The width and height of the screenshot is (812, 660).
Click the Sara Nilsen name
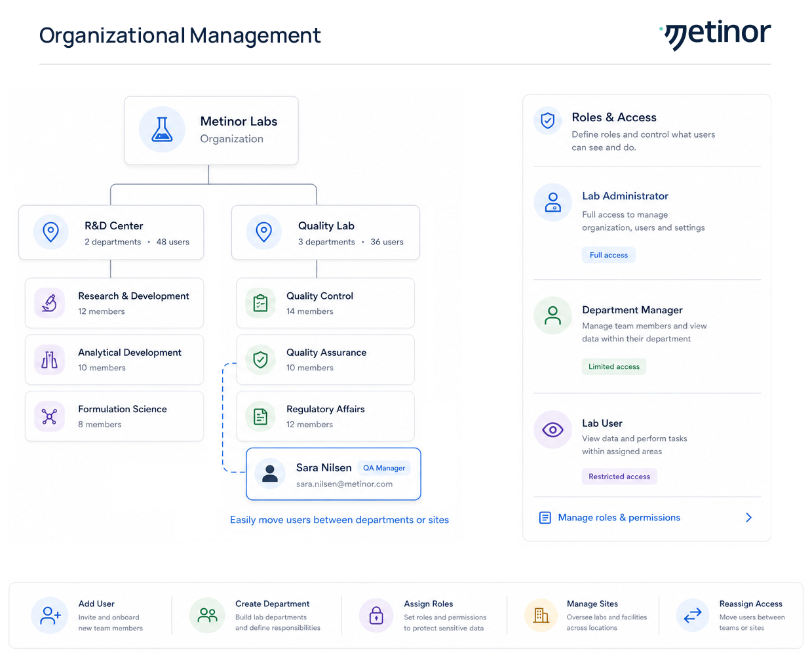(x=324, y=468)
